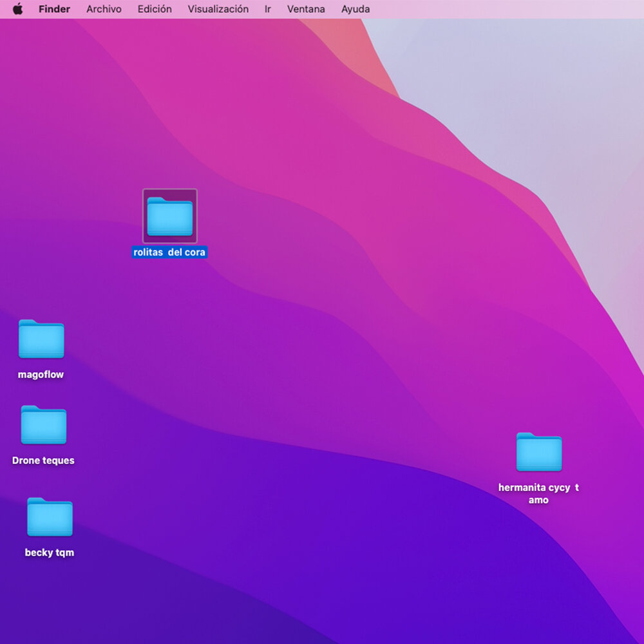Open the Ayuda menu
The height and width of the screenshot is (644, 644).
pos(355,9)
